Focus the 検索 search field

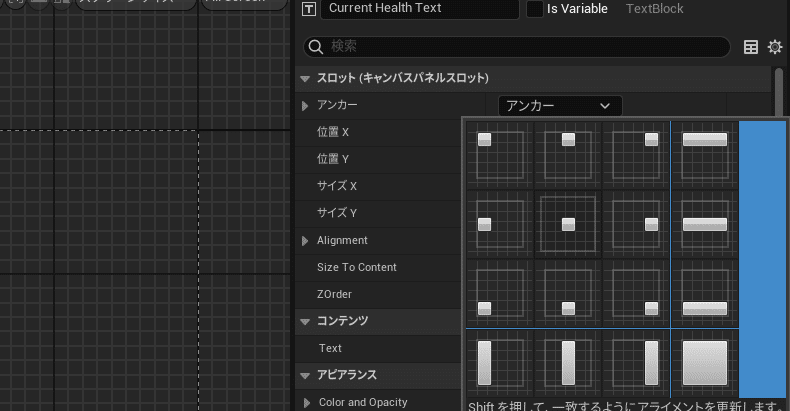click(516, 47)
